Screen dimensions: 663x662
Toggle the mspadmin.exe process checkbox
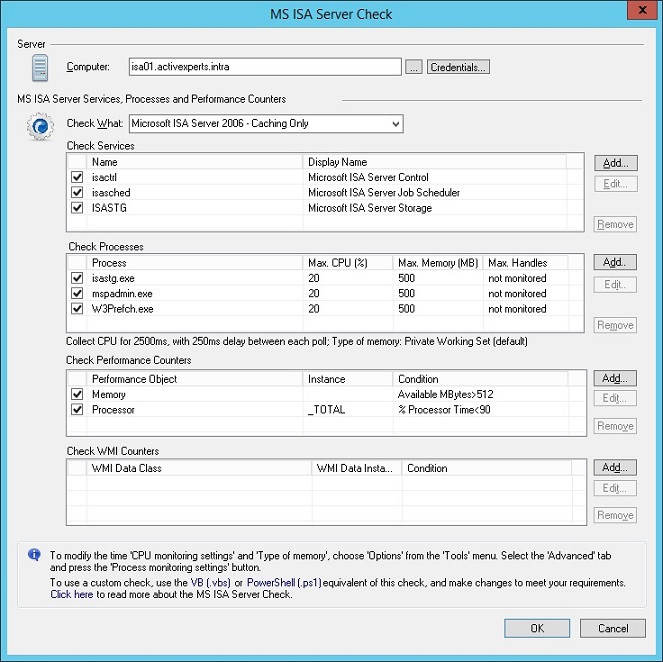77,293
